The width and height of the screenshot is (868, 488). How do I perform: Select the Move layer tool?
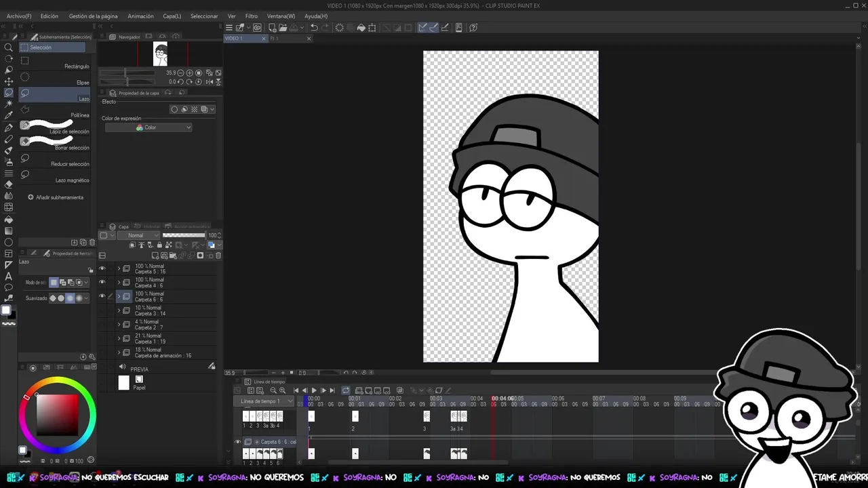click(x=9, y=81)
